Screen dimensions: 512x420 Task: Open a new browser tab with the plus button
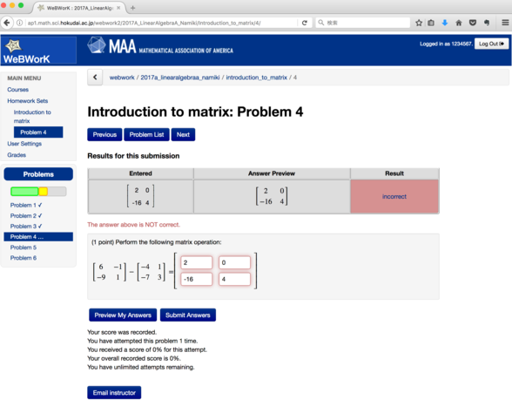(132, 8)
